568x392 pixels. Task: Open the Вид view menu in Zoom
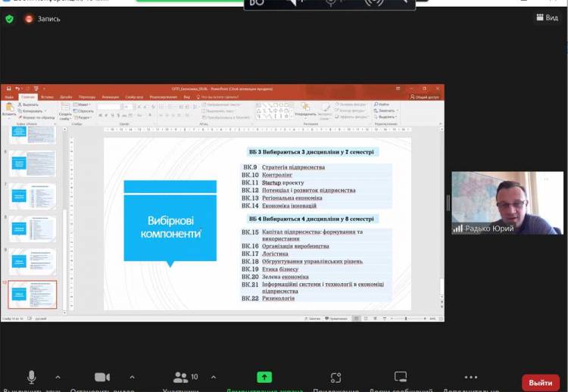pos(546,18)
